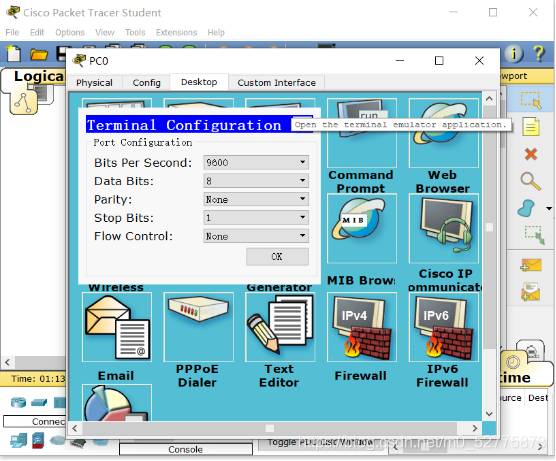Open the Extensions menu
Viewport: 556px width, 461px height.
176,33
